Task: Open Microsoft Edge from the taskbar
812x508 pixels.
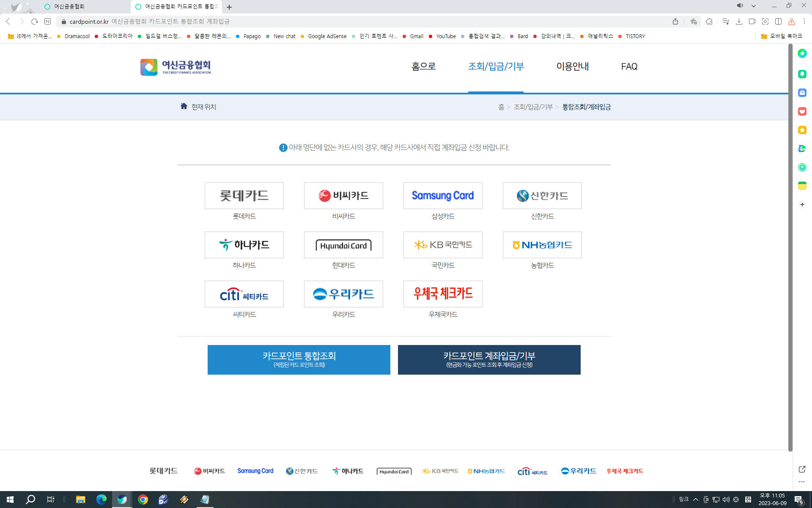Action: click(101, 500)
